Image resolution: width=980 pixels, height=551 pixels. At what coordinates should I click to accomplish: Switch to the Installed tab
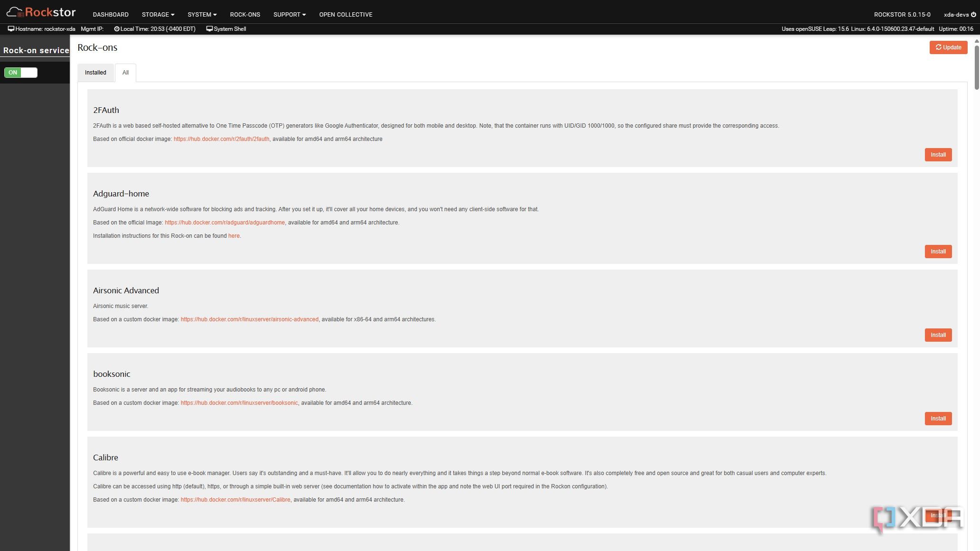[95, 73]
